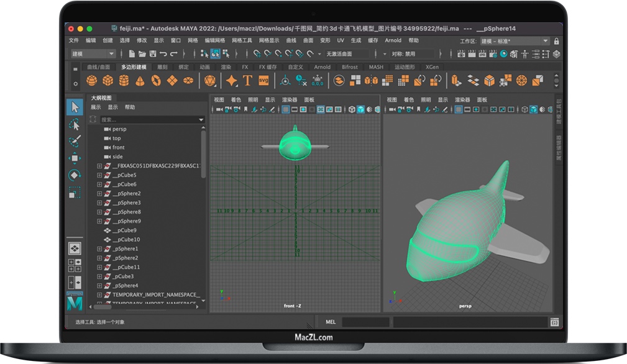Open the menu set dropdown

(93, 54)
